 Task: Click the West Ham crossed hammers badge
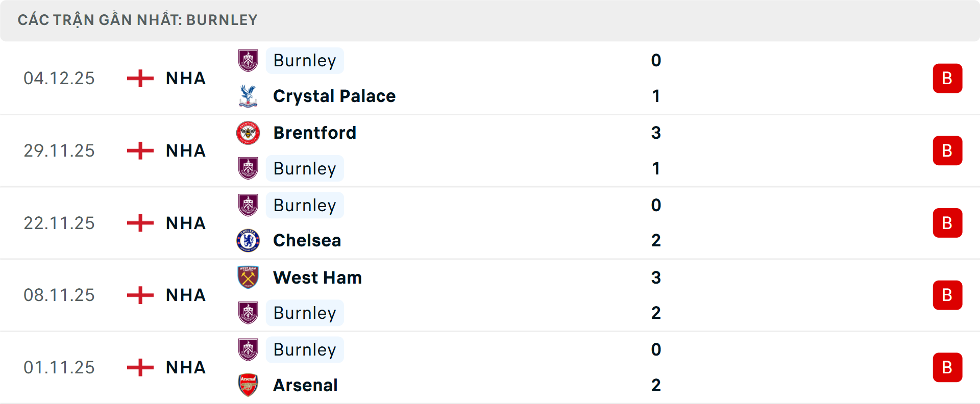[x=249, y=278]
